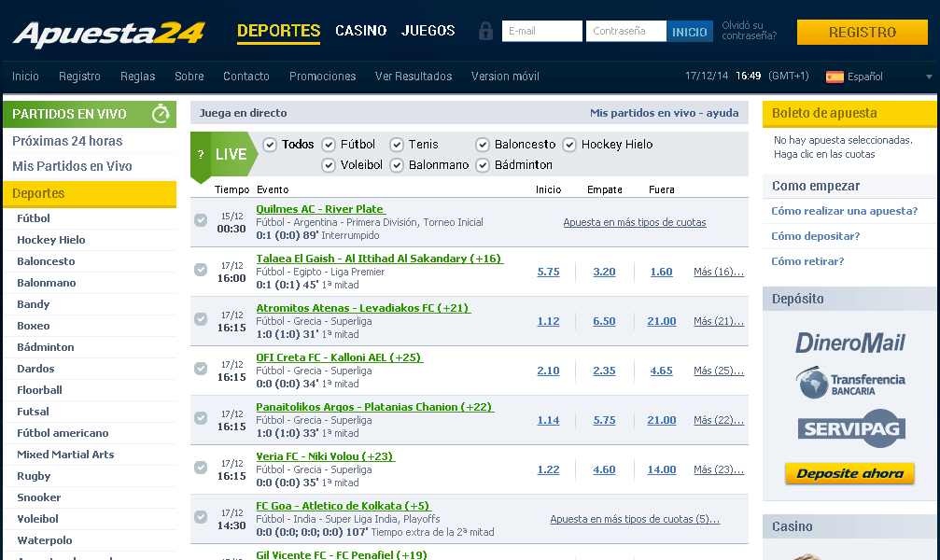
Task: Click the Contraseña password field
Action: point(625,32)
